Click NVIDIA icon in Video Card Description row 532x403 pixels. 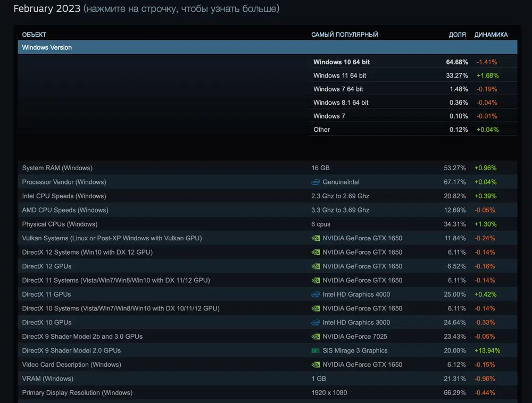(315, 365)
